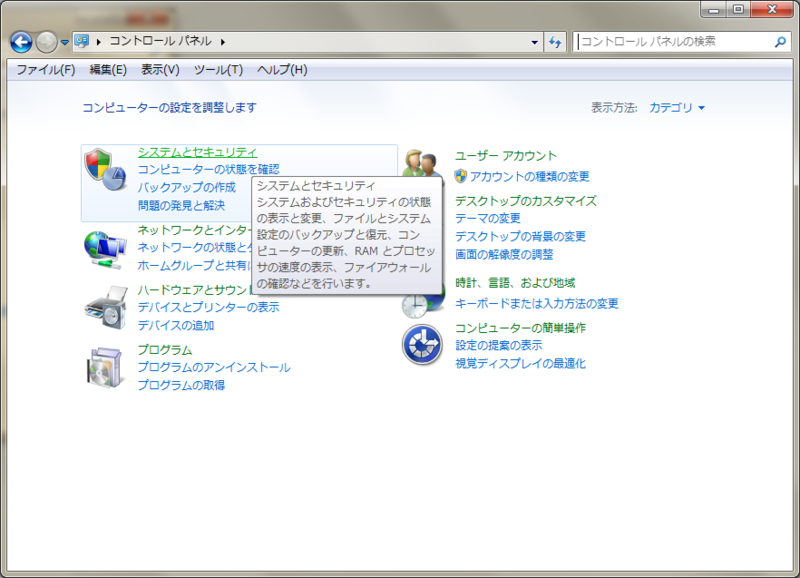Click the search magnifier icon
Viewport: 800px width, 578px height.
click(780, 42)
